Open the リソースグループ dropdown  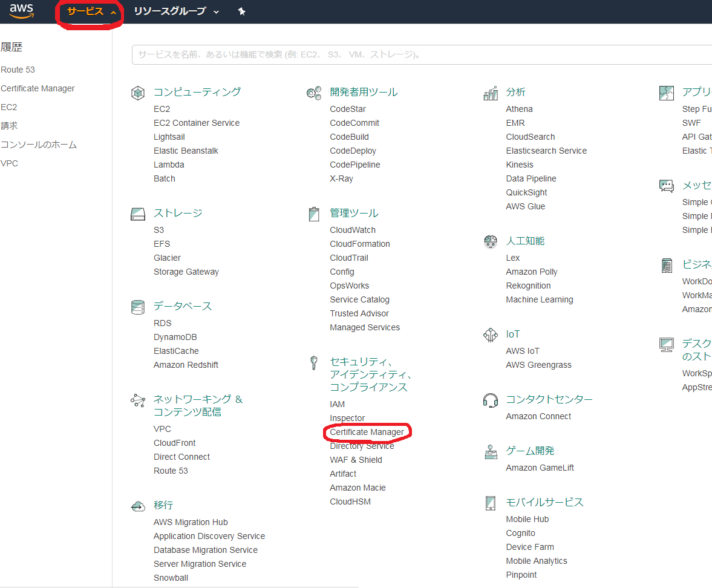tap(177, 11)
